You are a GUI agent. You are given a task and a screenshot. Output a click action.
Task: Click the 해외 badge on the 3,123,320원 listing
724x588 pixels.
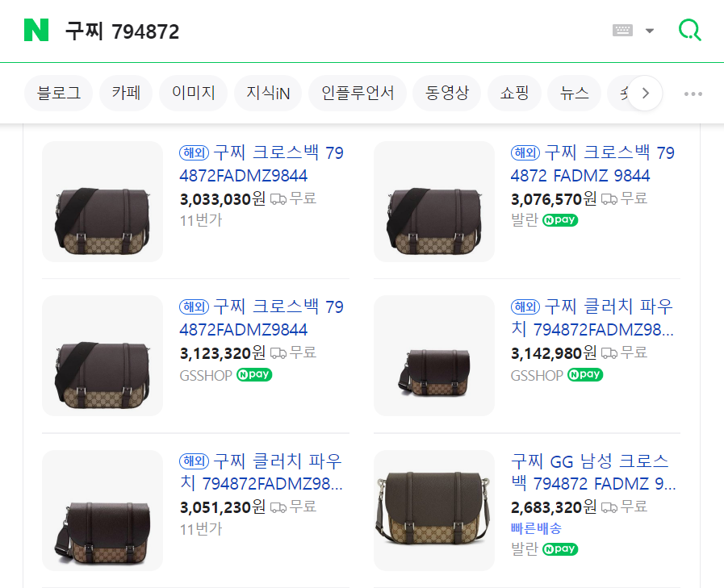(x=194, y=307)
